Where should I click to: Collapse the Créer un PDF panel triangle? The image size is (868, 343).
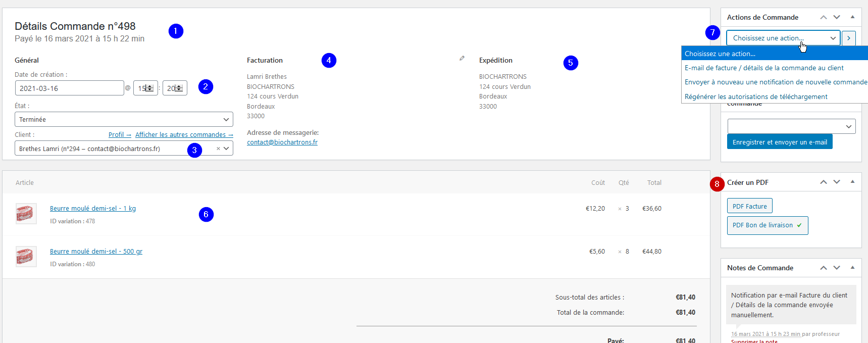tap(852, 182)
